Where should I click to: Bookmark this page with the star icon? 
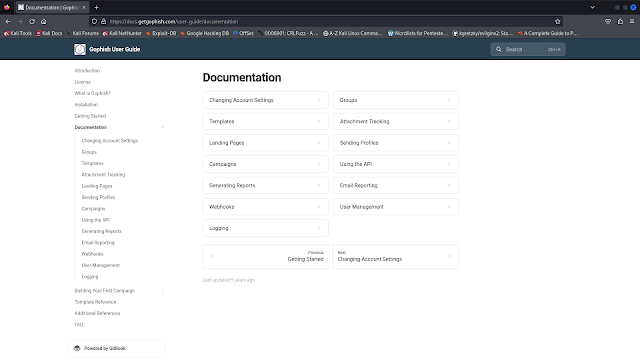tap(558, 22)
